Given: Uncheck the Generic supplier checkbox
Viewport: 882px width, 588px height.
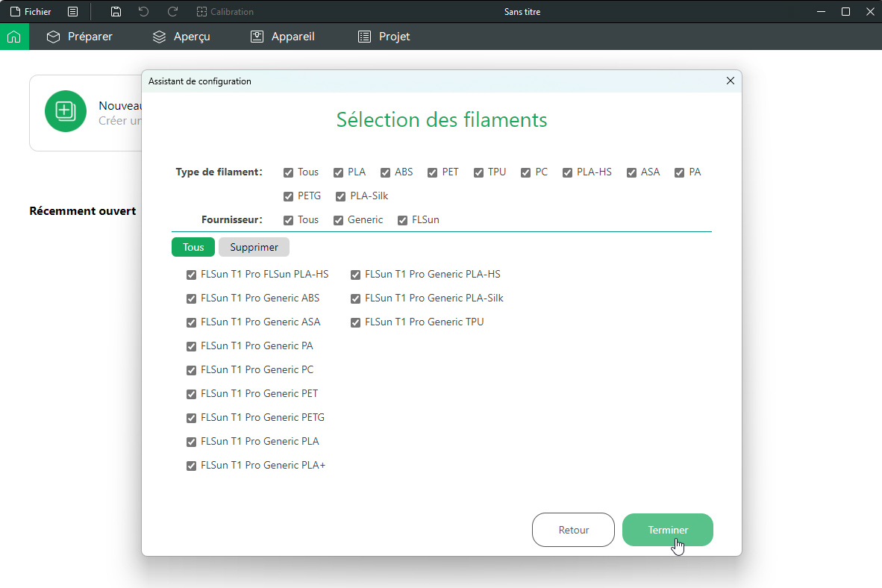Looking at the screenshot, I should pyautogui.click(x=338, y=221).
